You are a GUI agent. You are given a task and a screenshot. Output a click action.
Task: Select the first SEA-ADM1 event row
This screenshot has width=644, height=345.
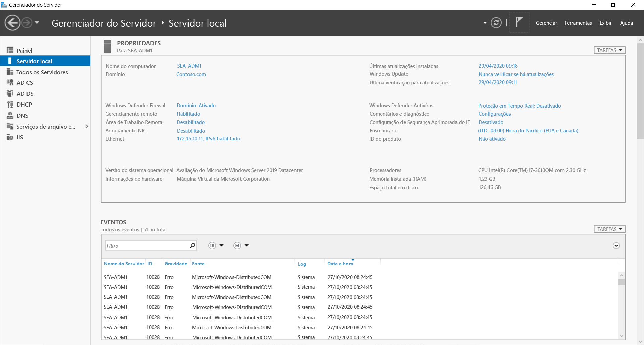click(x=359, y=277)
